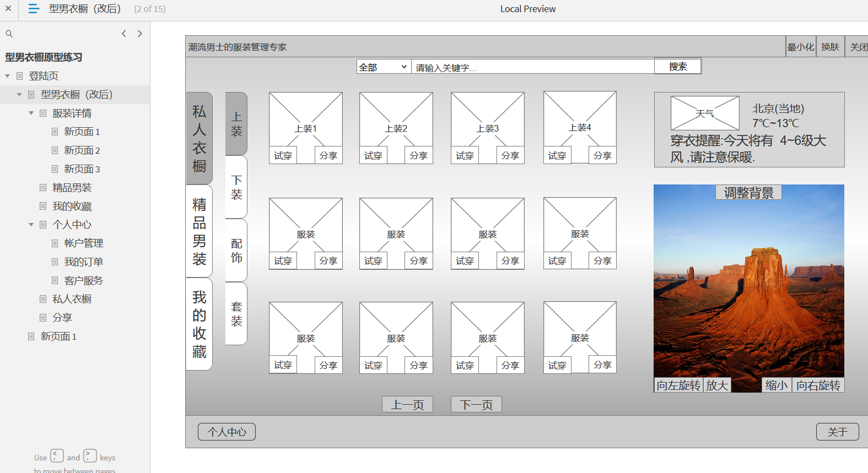Viewport: 868px width, 473px height.
Task: Click the 关于 about button
Action: pos(838,432)
